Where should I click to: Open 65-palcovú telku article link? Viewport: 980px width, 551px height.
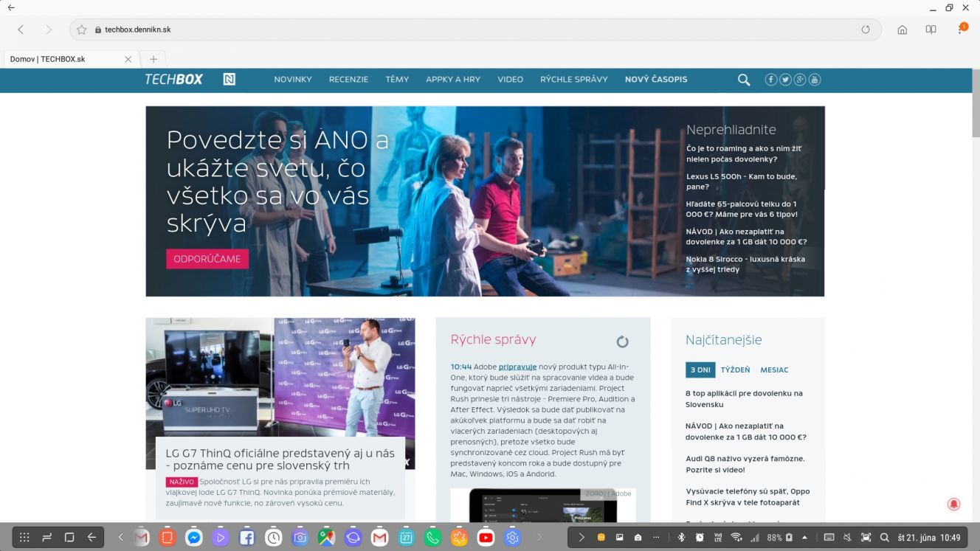[742, 209]
